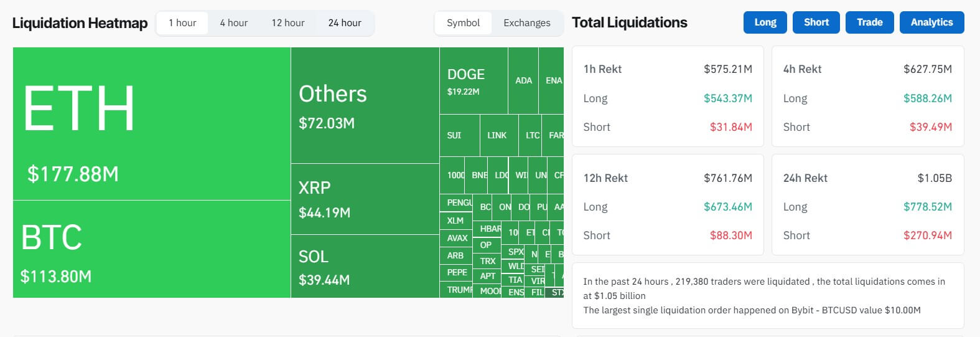Click the blue Short button
The width and height of the screenshot is (980, 337).
[x=816, y=22]
